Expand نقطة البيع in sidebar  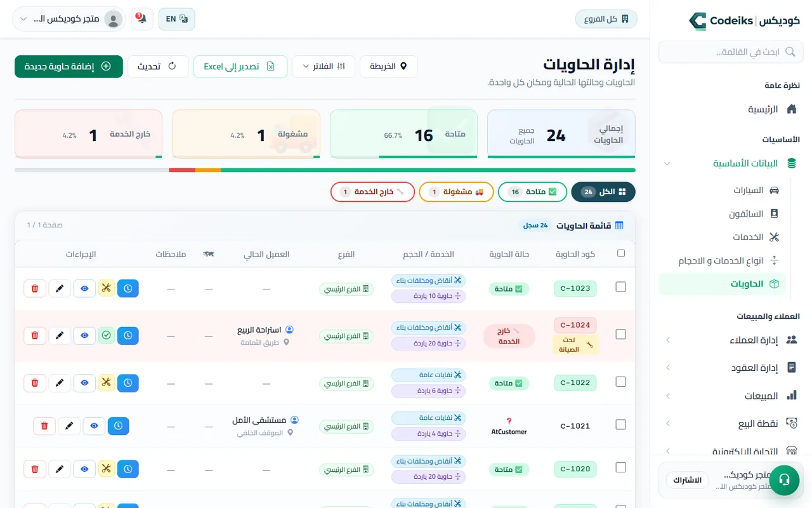[730, 424]
